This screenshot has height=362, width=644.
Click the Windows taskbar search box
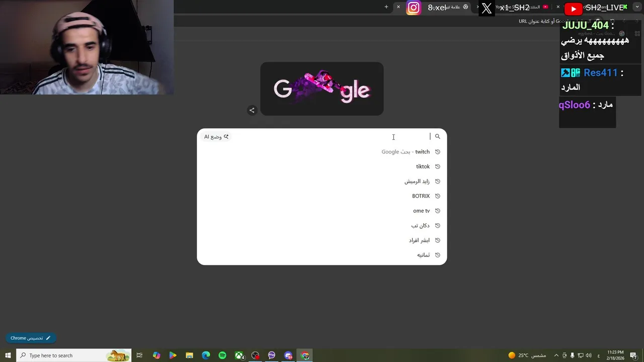(74, 355)
